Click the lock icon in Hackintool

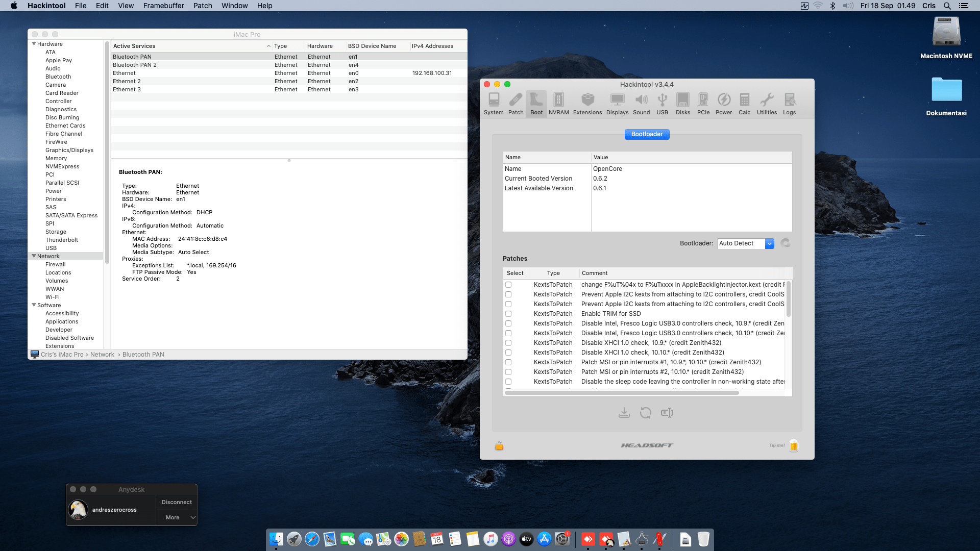[499, 446]
